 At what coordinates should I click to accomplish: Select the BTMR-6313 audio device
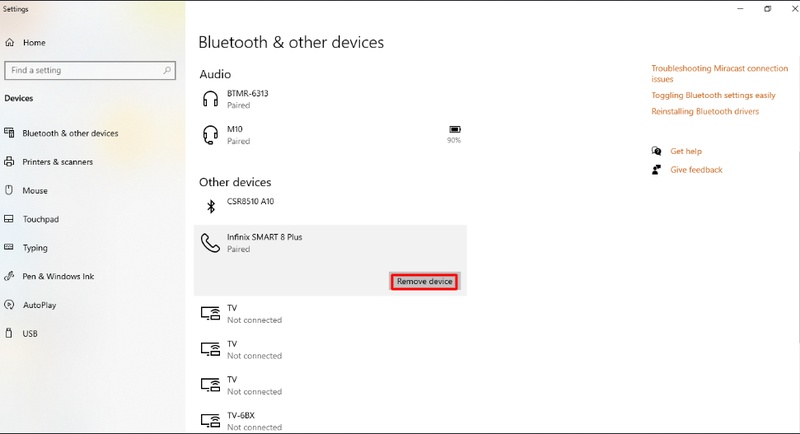coord(330,99)
